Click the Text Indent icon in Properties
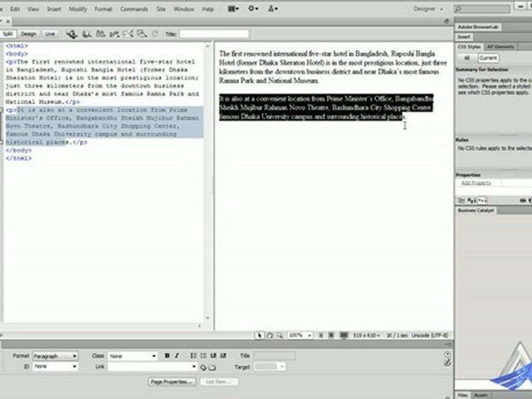532x399 pixels. [x=223, y=356]
